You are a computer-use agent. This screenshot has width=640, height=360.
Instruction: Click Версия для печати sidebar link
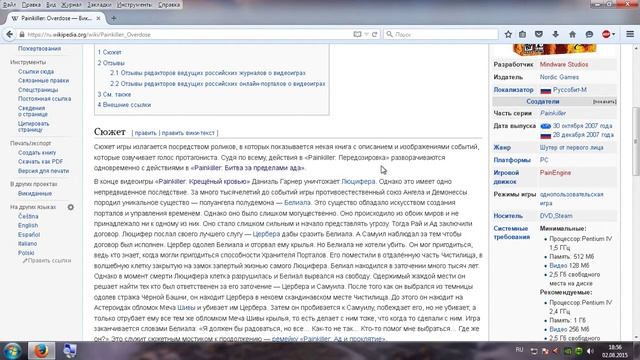[43, 171]
